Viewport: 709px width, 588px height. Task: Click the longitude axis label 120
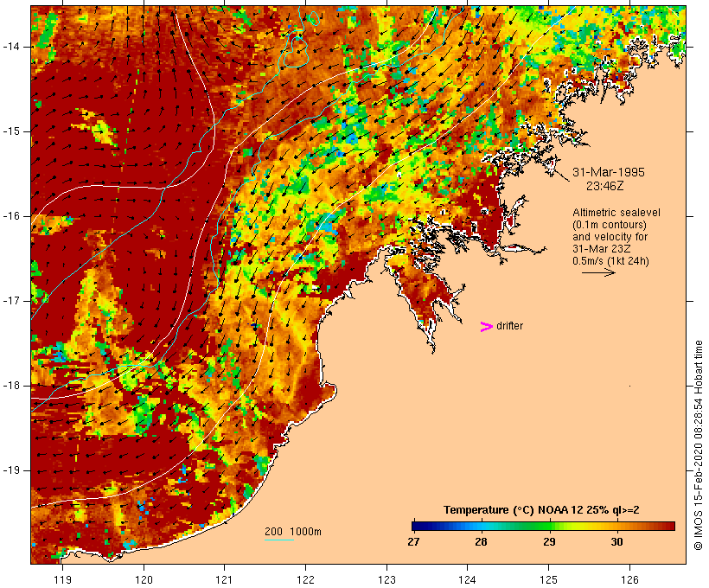(144, 580)
